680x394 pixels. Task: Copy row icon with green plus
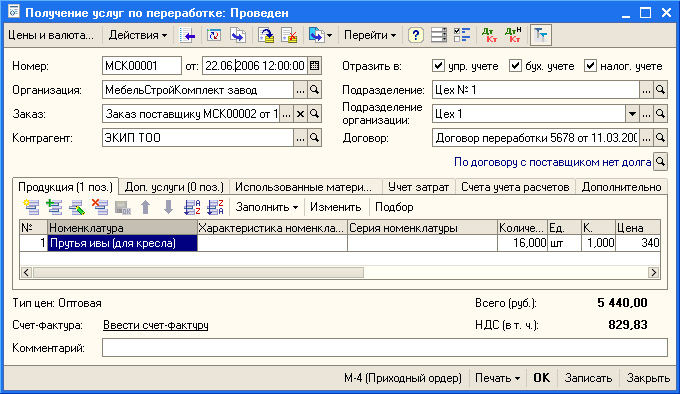coord(54,207)
